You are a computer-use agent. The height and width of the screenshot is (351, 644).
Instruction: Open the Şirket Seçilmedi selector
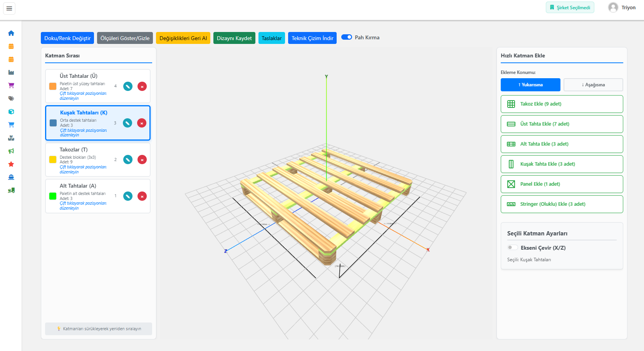(570, 7)
